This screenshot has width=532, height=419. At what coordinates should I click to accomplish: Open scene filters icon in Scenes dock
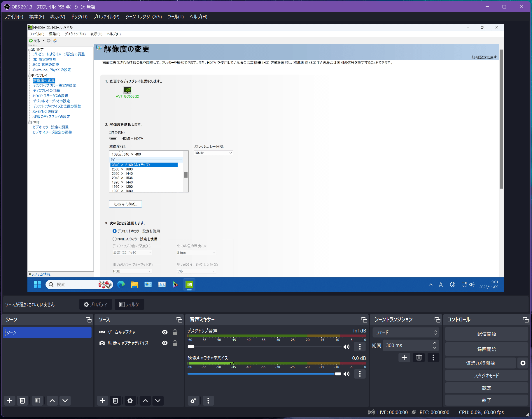click(37, 401)
